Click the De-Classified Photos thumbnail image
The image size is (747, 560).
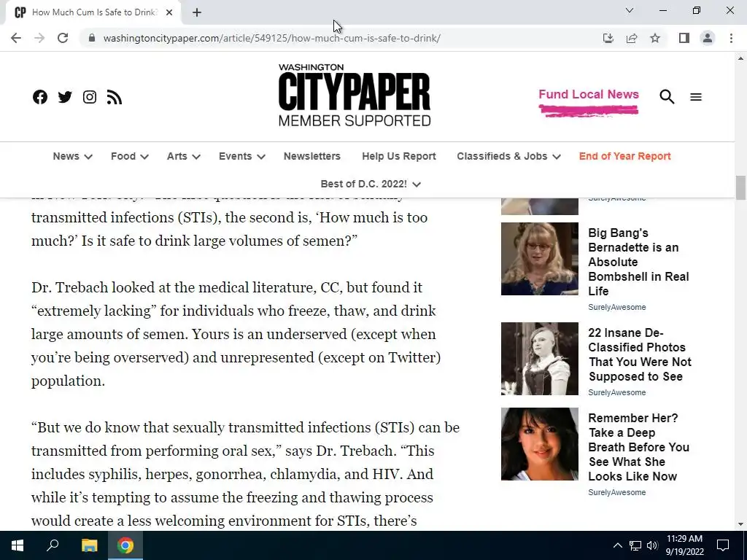[540, 359]
